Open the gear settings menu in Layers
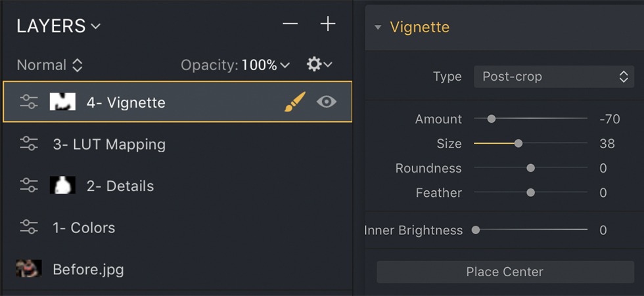644x296 pixels. (x=319, y=64)
